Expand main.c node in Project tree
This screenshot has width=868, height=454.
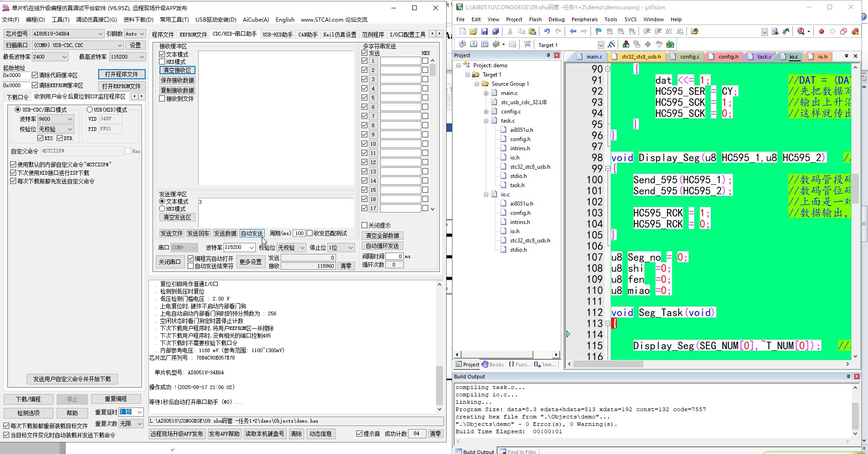tap(486, 93)
